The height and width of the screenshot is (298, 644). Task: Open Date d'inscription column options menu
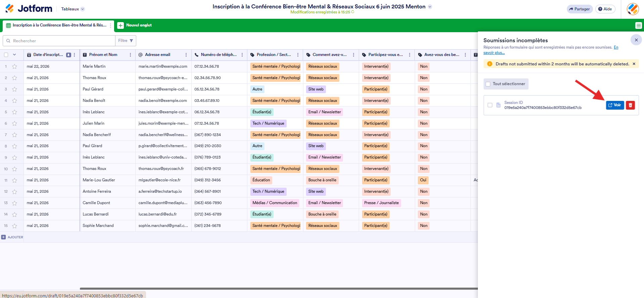point(75,55)
